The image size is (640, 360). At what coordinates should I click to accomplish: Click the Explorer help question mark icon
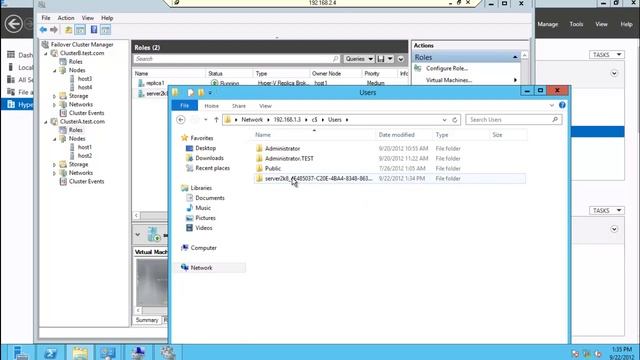562,105
